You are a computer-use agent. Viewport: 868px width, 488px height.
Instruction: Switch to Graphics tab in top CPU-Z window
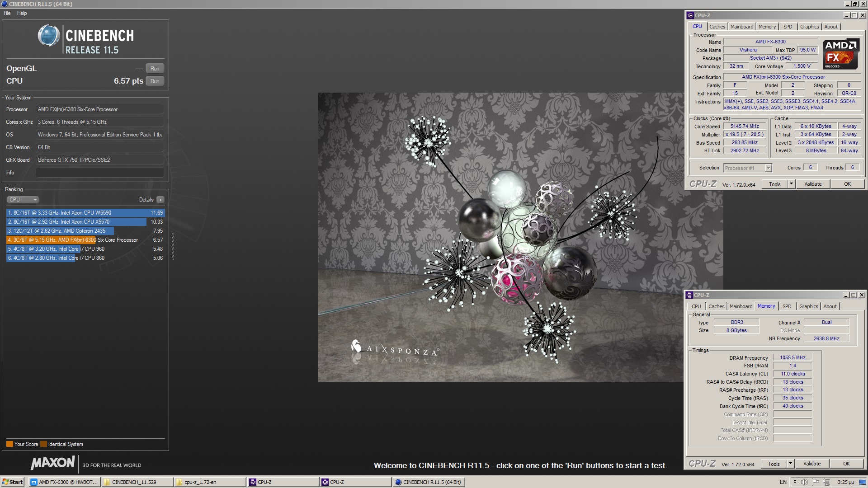pyautogui.click(x=809, y=27)
